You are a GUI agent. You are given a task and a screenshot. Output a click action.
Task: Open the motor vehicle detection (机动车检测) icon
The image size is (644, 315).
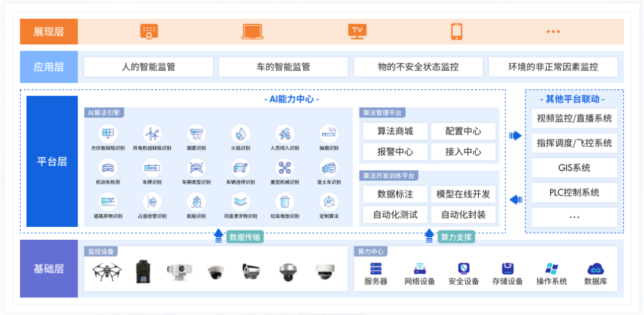click(108, 168)
